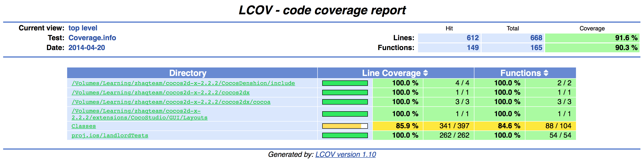Click the GUI/Layouts row coverage bar
Image resolution: width=644 pixels, height=164 pixels.
(345, 114)
